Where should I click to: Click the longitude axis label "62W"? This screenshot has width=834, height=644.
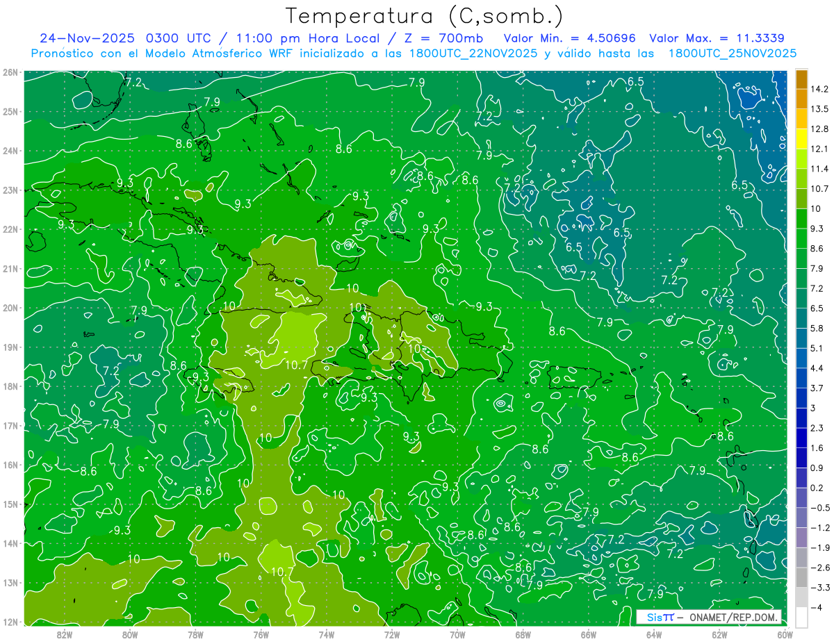tap(719, 634)
